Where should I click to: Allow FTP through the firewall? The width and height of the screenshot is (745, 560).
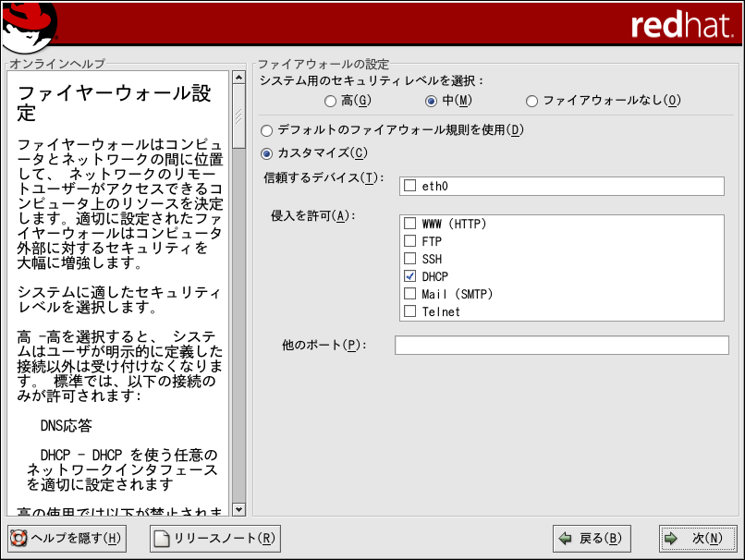tap(409, 241)
